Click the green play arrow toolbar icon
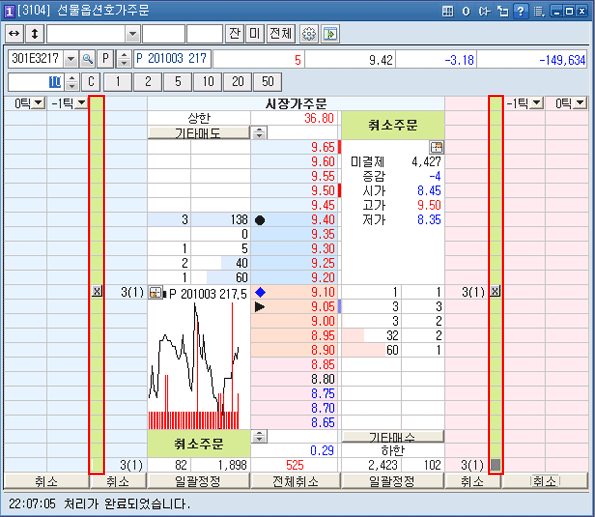 click(x=330, y=34)
